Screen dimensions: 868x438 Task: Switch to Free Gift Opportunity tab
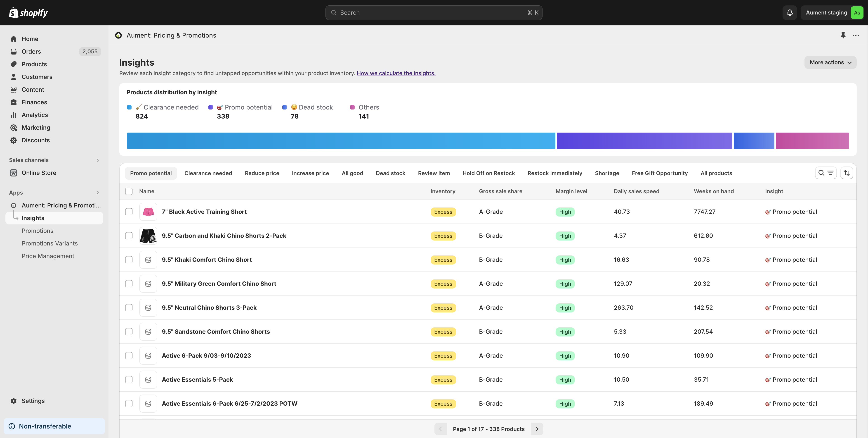659,173
